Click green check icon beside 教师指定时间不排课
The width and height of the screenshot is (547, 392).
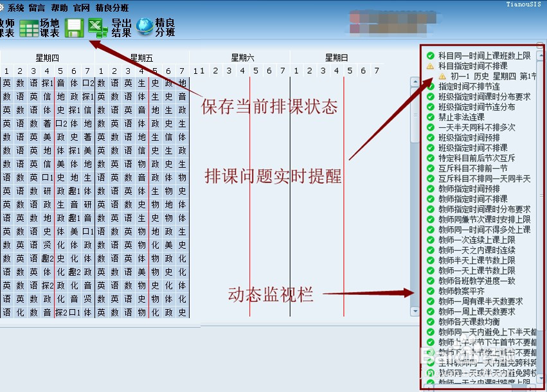[x=431, y=199]
